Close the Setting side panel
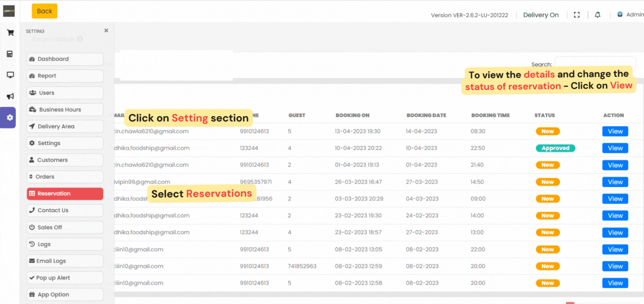The height and width of the screenshot is (304, 644). [106, 30]
